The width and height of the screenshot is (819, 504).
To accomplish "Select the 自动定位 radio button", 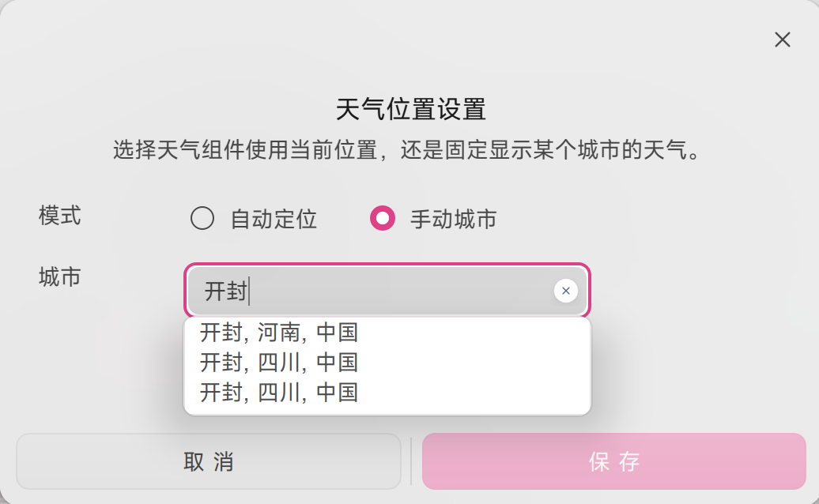I will click(202, 218).
